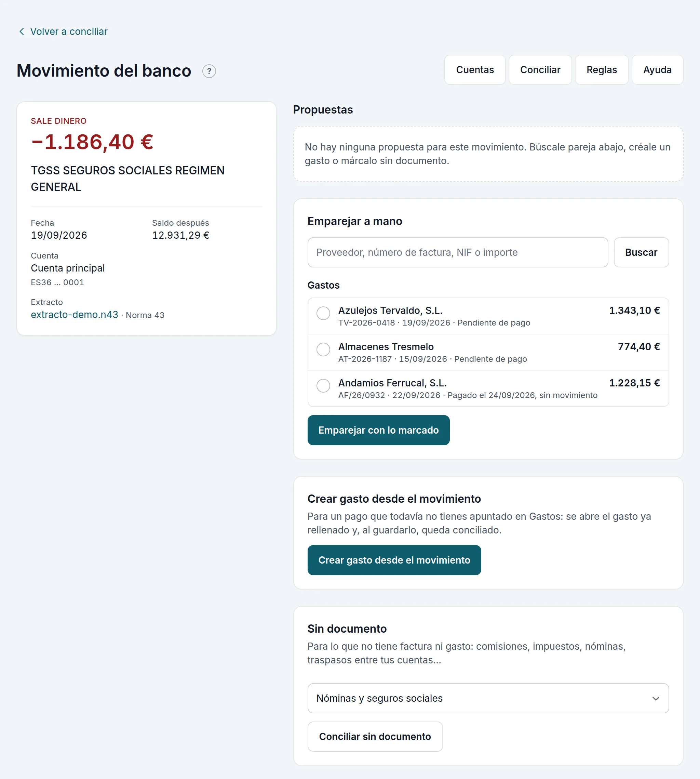Select the Almacenes Tresmelo expense radio
Viewport: 700px width, 779px height.
[x=323, y=349]
